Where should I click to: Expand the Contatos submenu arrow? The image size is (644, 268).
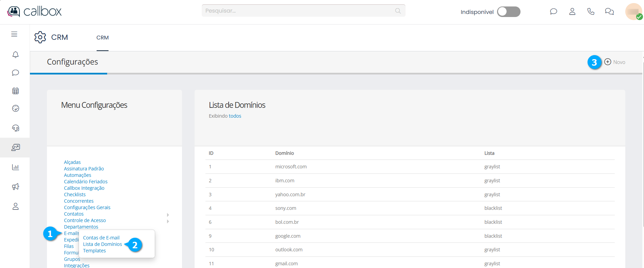168,215
